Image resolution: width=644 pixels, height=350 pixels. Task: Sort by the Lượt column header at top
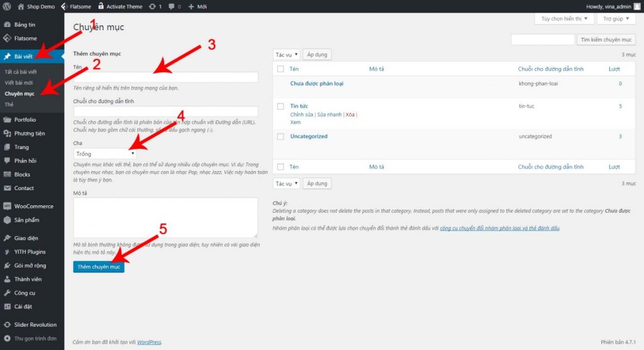pyautogui.click(x=614, y=69)
